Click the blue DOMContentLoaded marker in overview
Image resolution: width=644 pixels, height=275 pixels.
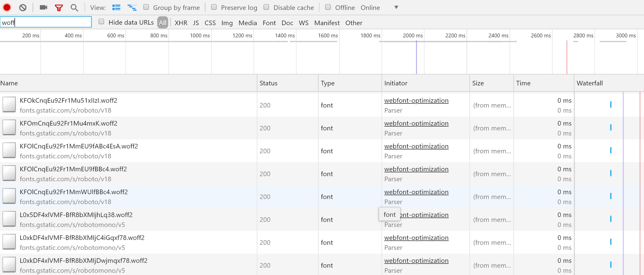tap(416, 57)
